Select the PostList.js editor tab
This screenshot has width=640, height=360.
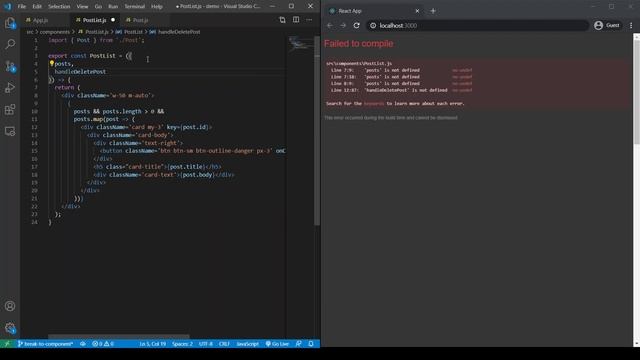tap(95, 20)
